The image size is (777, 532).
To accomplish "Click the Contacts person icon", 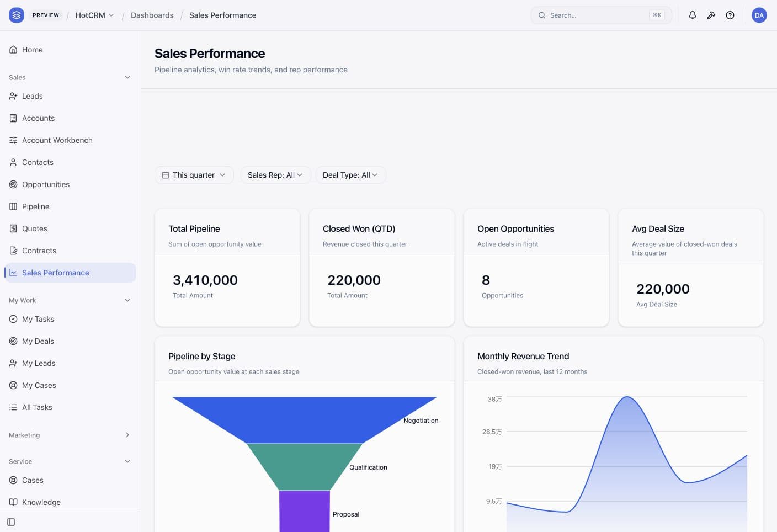I will tap(13, 162).
